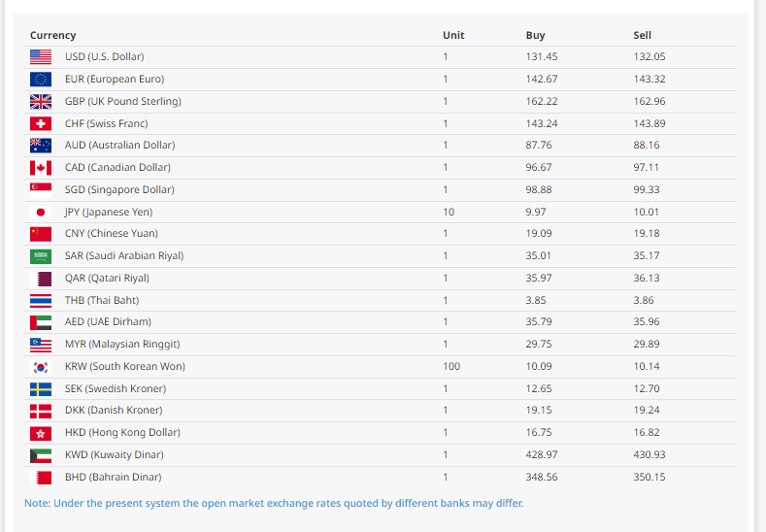The height and width of the screenshot is (532, 766).
Task: Click the Japanese flag icon
Action: 41,212
